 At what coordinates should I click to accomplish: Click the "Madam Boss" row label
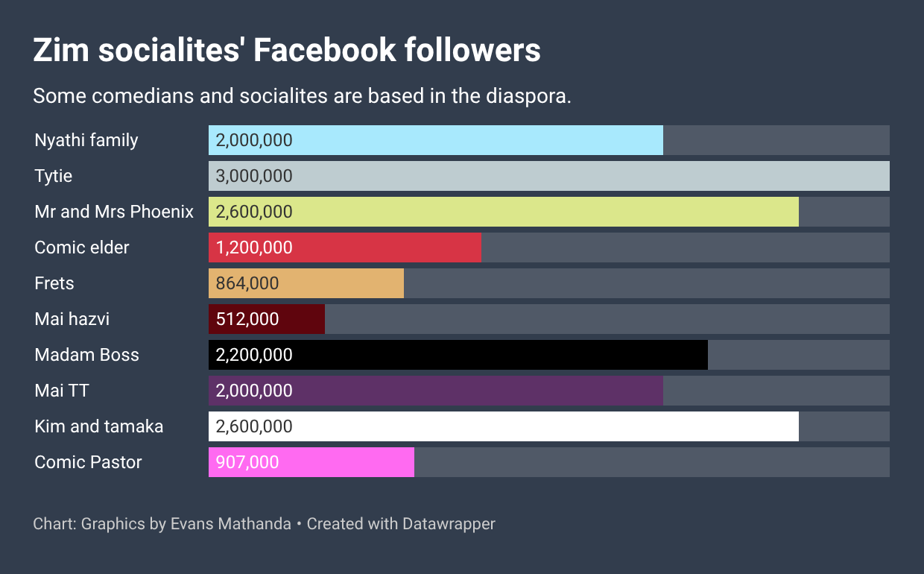(86, 355)
